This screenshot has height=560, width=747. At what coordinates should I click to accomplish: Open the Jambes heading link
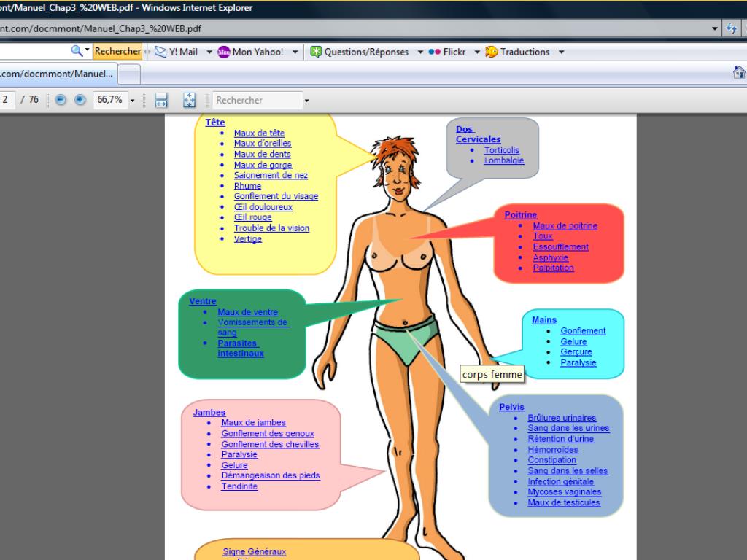tap(209, 413)
